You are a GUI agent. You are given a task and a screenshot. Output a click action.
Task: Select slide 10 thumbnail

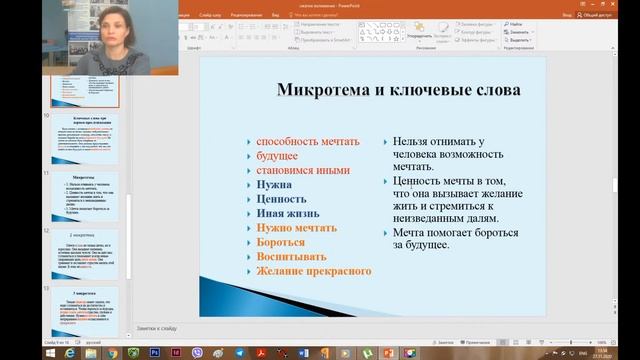85,139
